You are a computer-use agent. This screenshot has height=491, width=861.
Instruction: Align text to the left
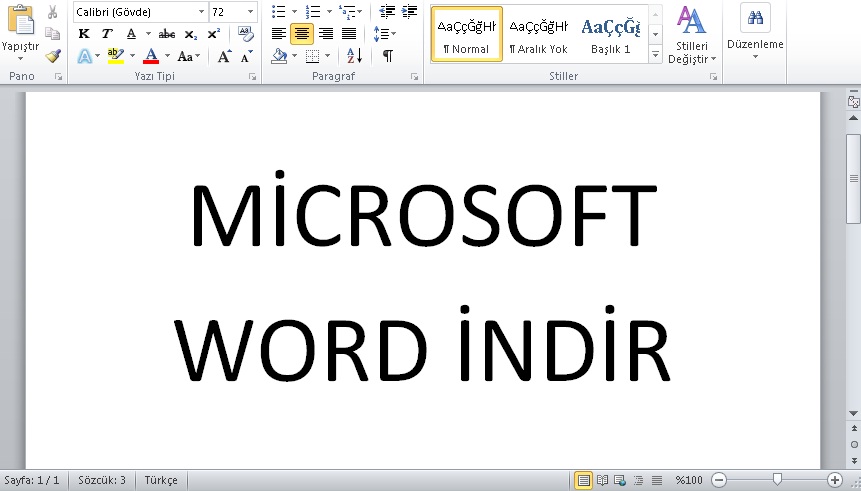279,34
